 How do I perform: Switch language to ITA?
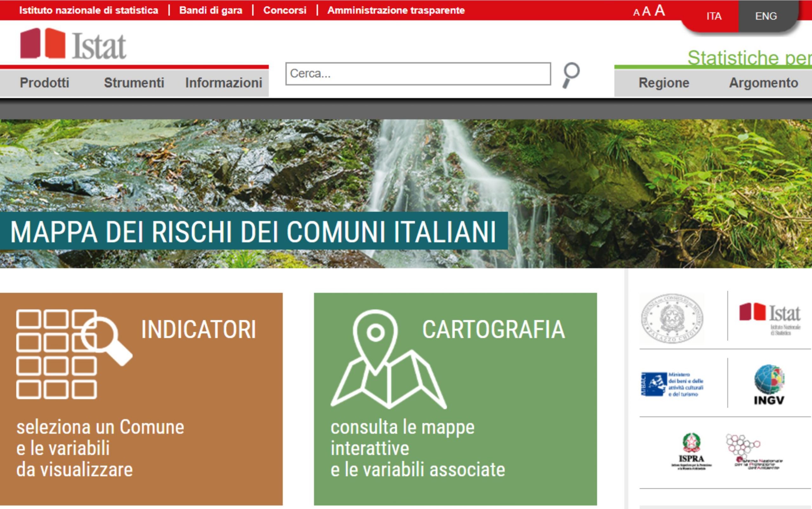[714, 16]
